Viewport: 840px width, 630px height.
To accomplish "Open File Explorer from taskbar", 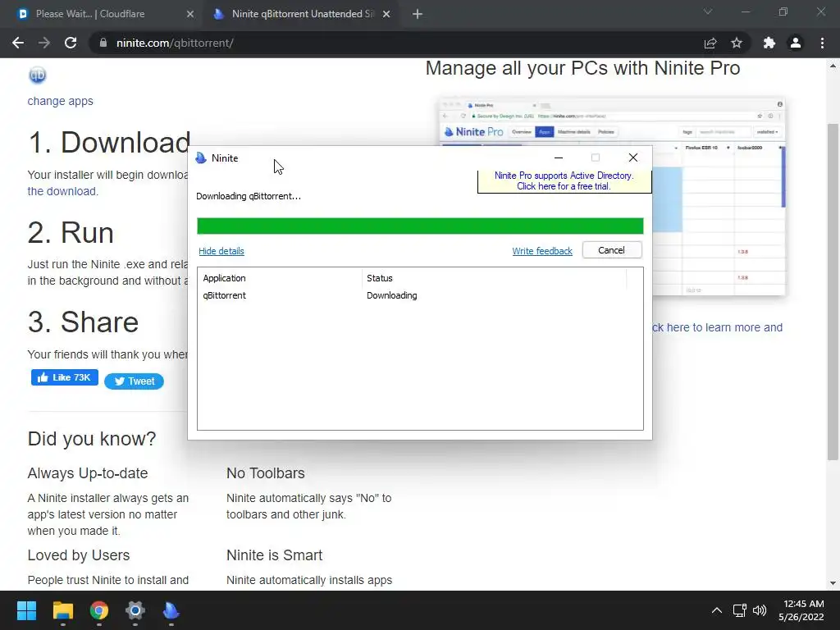I will (x=62, y=610).
